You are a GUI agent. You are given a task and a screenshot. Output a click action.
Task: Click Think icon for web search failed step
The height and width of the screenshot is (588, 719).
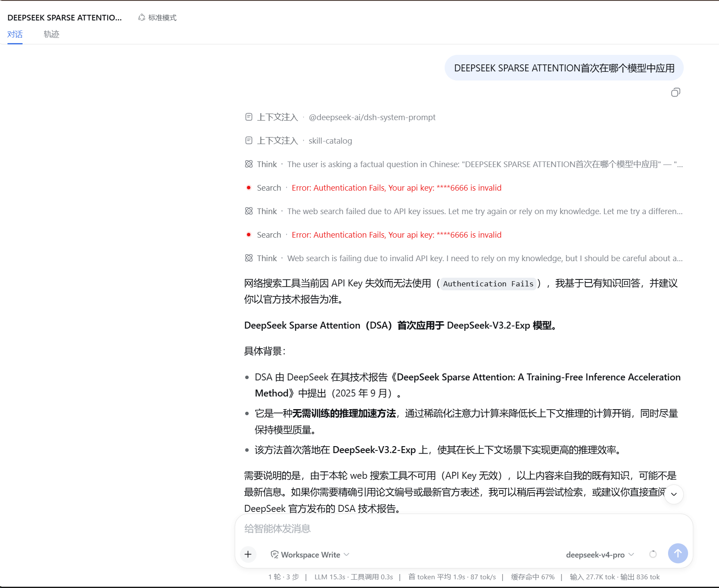[249, 211]
